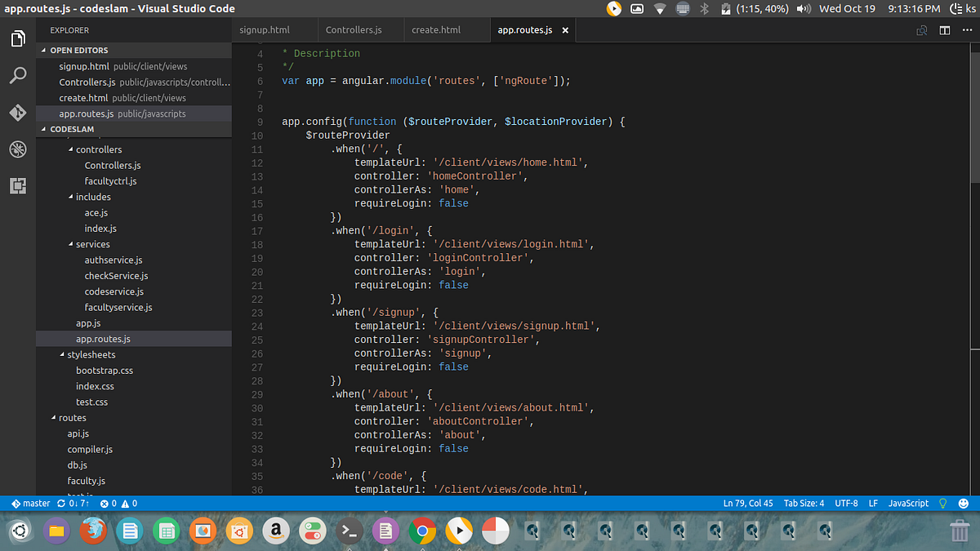Viewport: 980px width, 551px height.
Task: Click the Bluetooth indicator in top bar
Action: click(704, 9)
